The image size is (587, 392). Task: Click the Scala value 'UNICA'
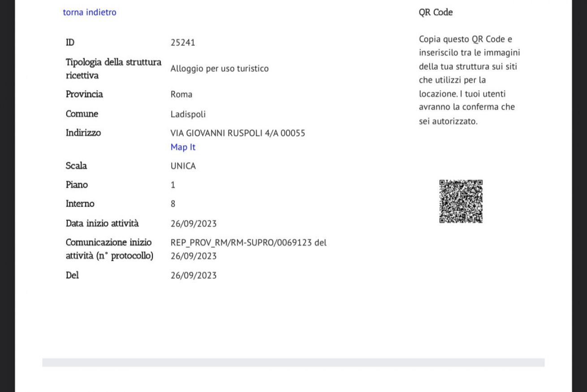click(x=183, y=166)
